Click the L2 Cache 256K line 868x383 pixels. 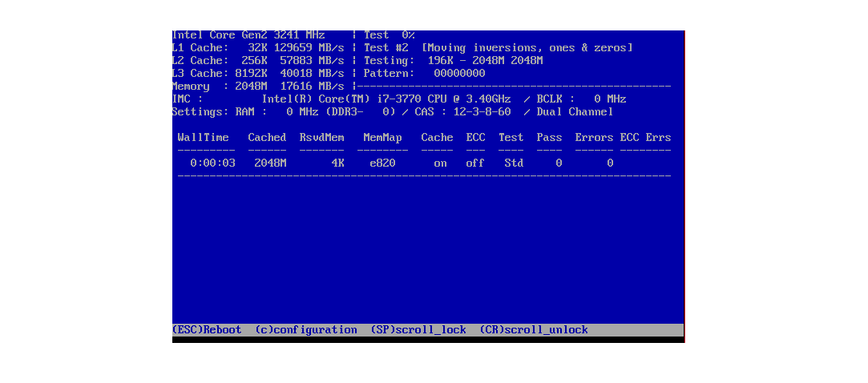[x=258, y=61]
